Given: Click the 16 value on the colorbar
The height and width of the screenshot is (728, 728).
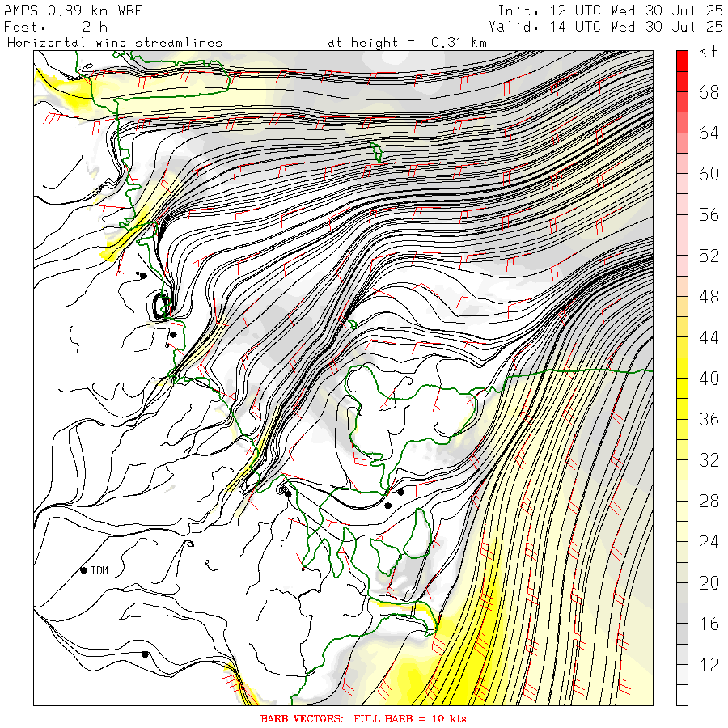Looking at the screenshot, I should pyautogui.click(x=709, y=624).
